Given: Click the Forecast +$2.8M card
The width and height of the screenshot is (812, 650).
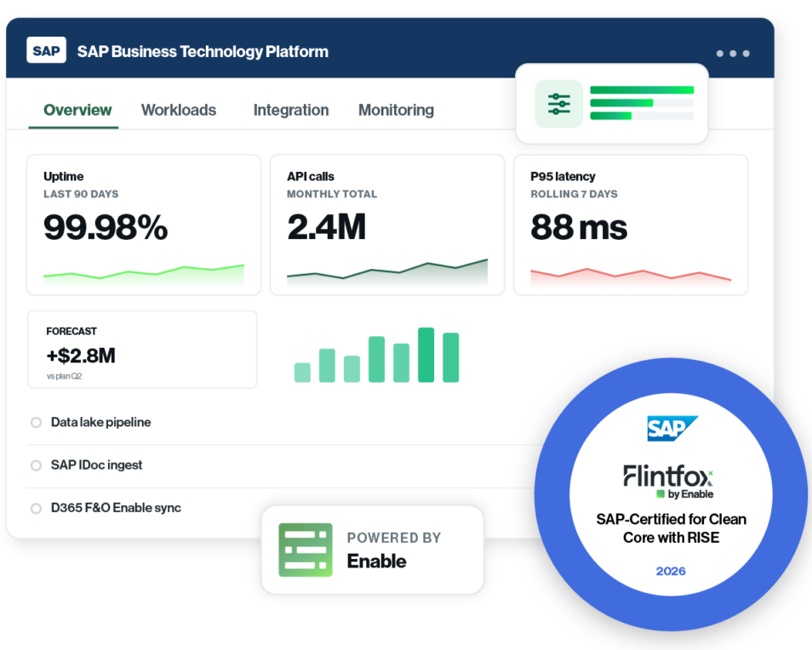Looking at the screenshot, I should coord(142,350).
